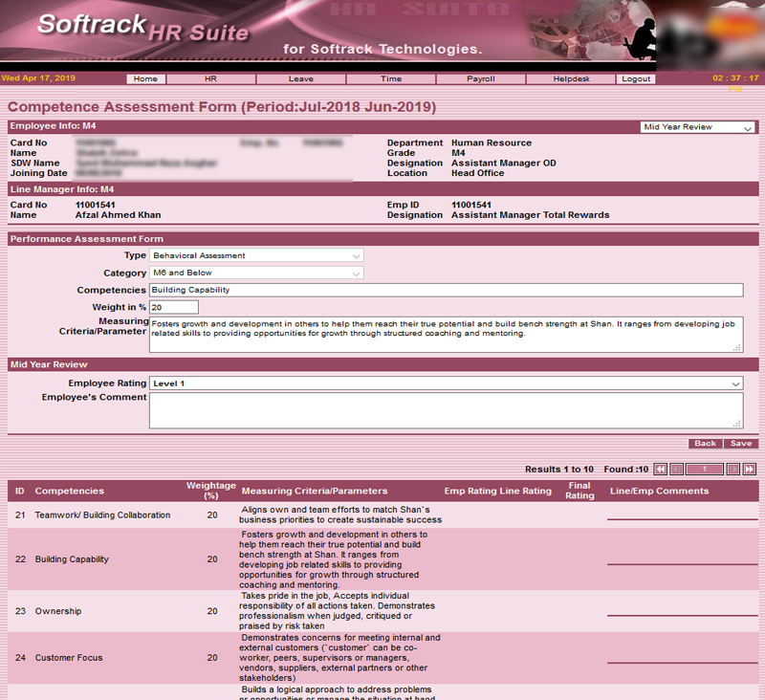Open the Category M6 and Below dropdown

click(256, 273)
